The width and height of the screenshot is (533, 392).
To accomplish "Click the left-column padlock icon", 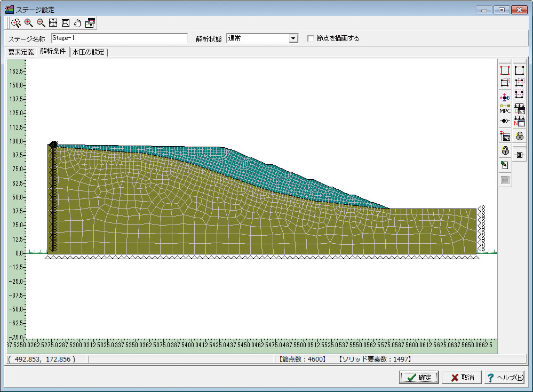I will click(x=505, y=150).
